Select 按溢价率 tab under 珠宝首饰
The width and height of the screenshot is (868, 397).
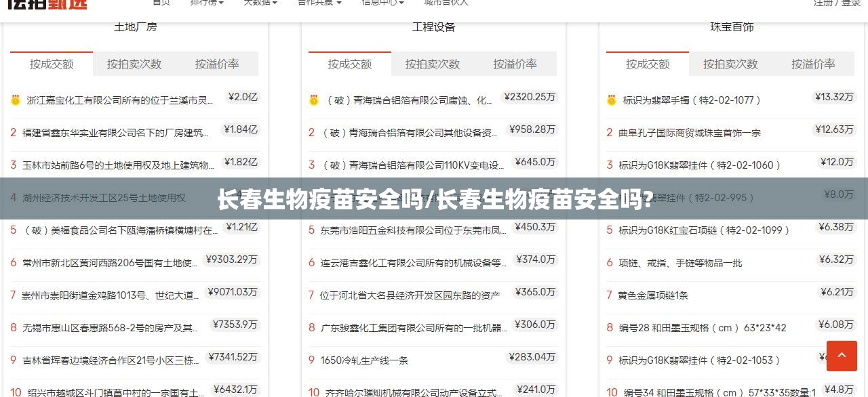(813, 64)
